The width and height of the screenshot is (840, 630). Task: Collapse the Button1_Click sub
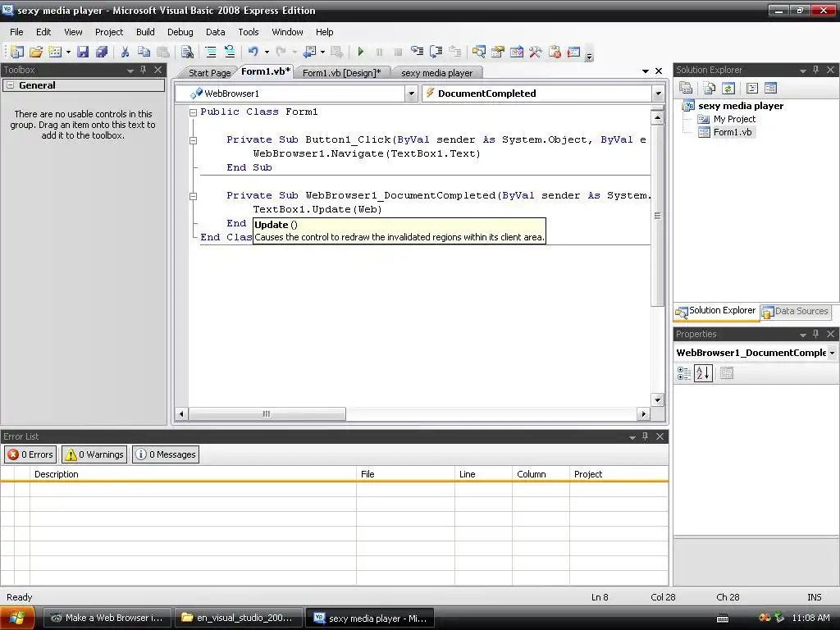tap(193, 140)
